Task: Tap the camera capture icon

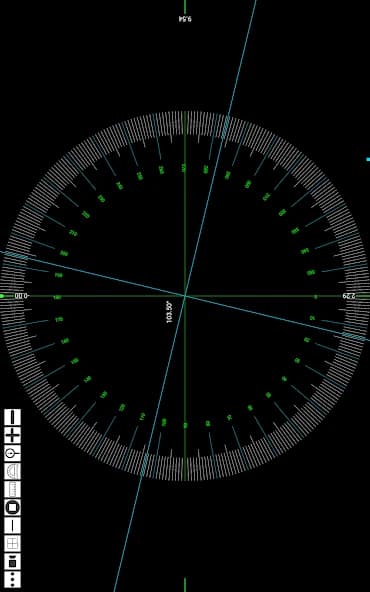Action: pos(12,562)
